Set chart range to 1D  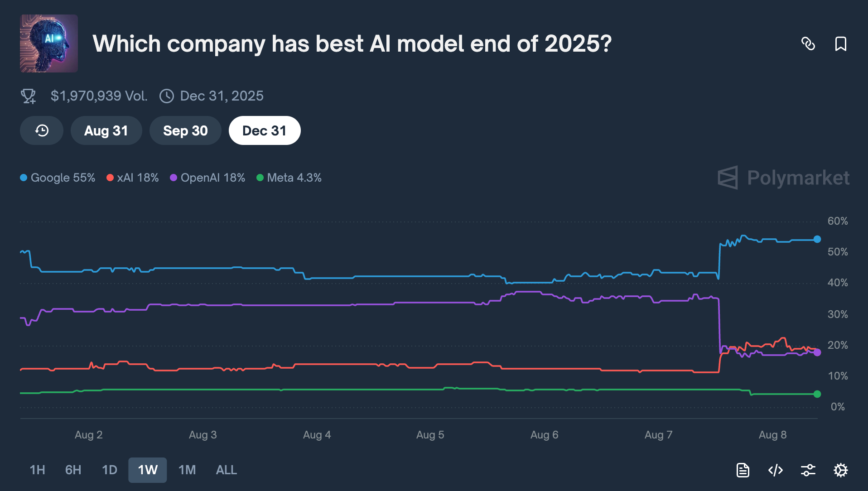pyautogui.click(x=109, y=470)
